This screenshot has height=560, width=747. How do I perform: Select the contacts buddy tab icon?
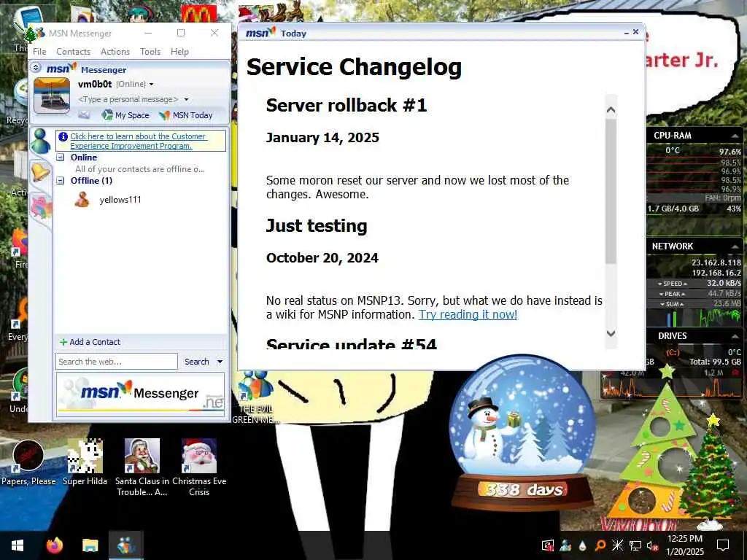[x=41, y=141]
